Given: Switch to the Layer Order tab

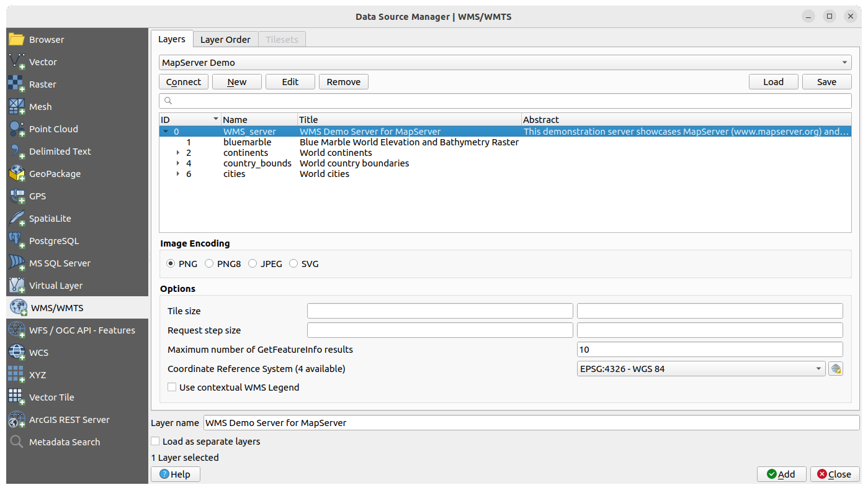Looking at the screenshot, I should (x=225, y=40).
